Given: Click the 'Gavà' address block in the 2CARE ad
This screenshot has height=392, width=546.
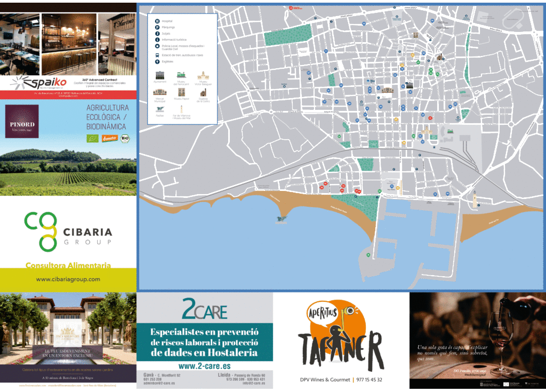Looking at the screenshot, I should pos(162,379).
